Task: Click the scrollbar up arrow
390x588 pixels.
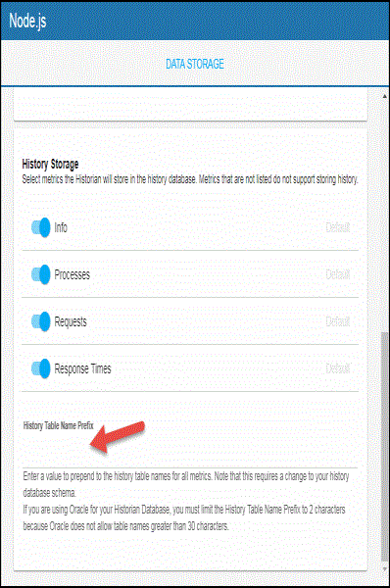Action: 384,96
